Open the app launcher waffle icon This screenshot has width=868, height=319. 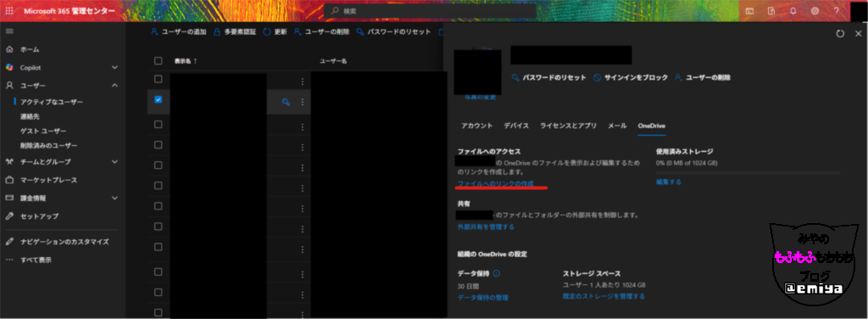click(x=9, y=10)
